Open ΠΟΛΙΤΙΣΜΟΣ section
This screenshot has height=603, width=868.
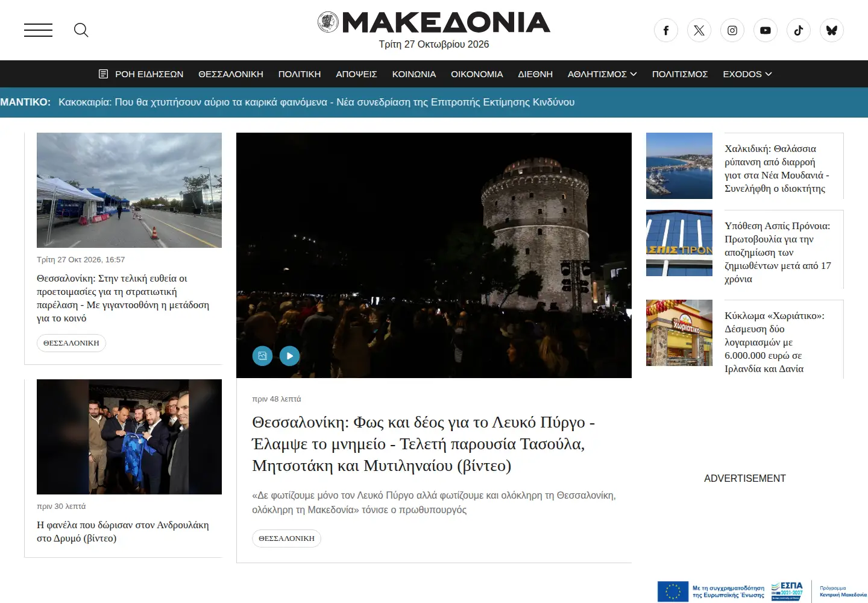tap(680, 74)
